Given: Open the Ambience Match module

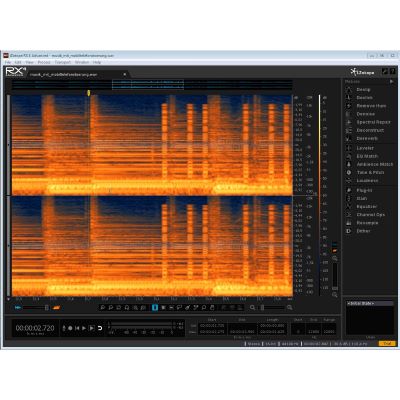Looking at the screenshot, I should click(375, 164).
